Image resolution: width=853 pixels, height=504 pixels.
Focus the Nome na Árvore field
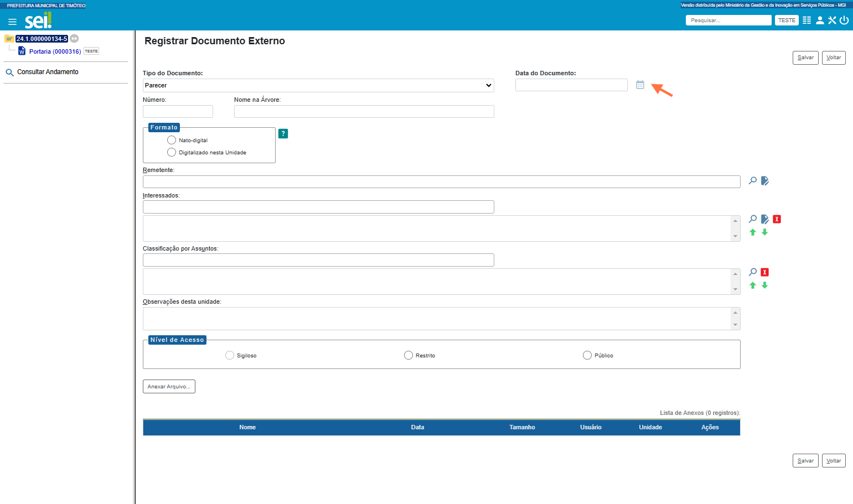point(364,111)
